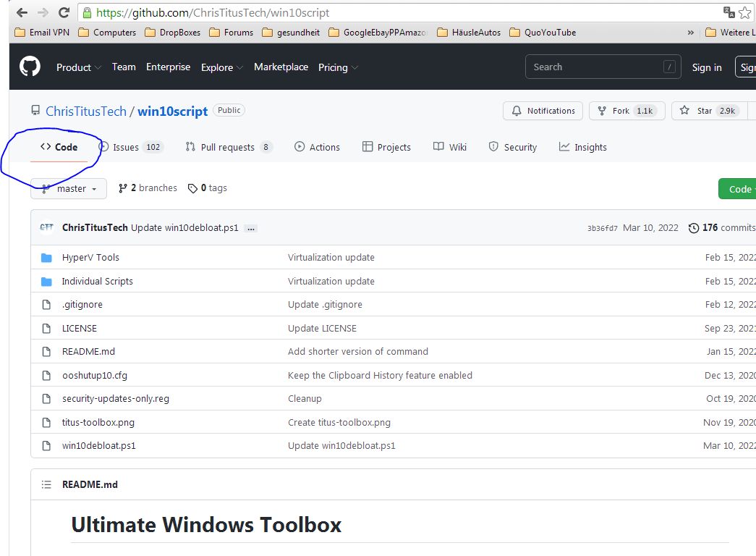
Task: Switch to the Code tab
Action: (x=59, y=147)
